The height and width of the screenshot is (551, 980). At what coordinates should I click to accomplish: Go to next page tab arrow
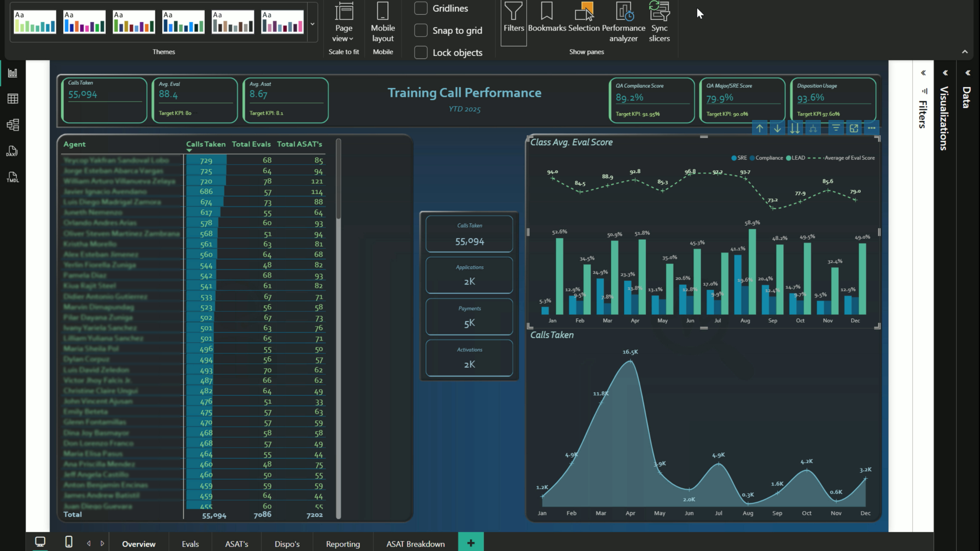(102, 543)
